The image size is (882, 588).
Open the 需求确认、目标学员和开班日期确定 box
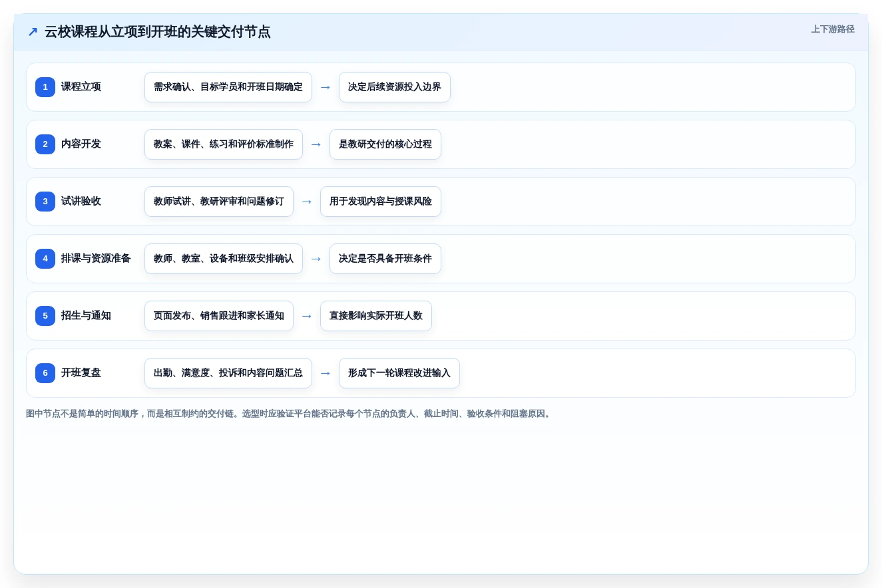[x=228, y=87]
